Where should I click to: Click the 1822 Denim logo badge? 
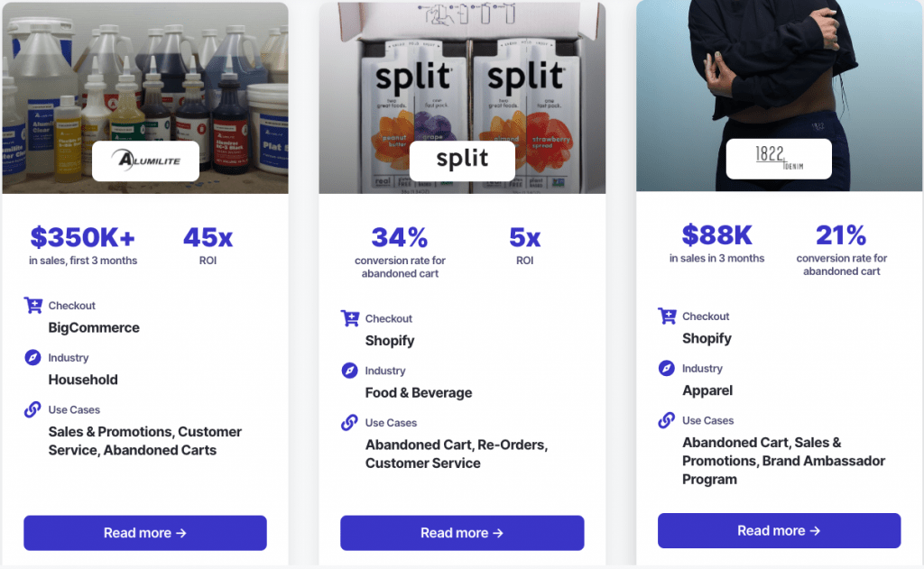(779, 159)
